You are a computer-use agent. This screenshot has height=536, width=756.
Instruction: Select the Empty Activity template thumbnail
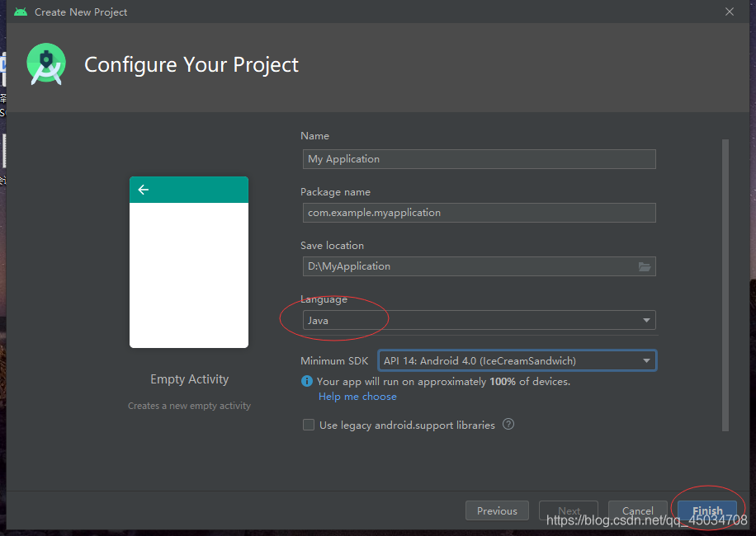(x=189, y=261)
